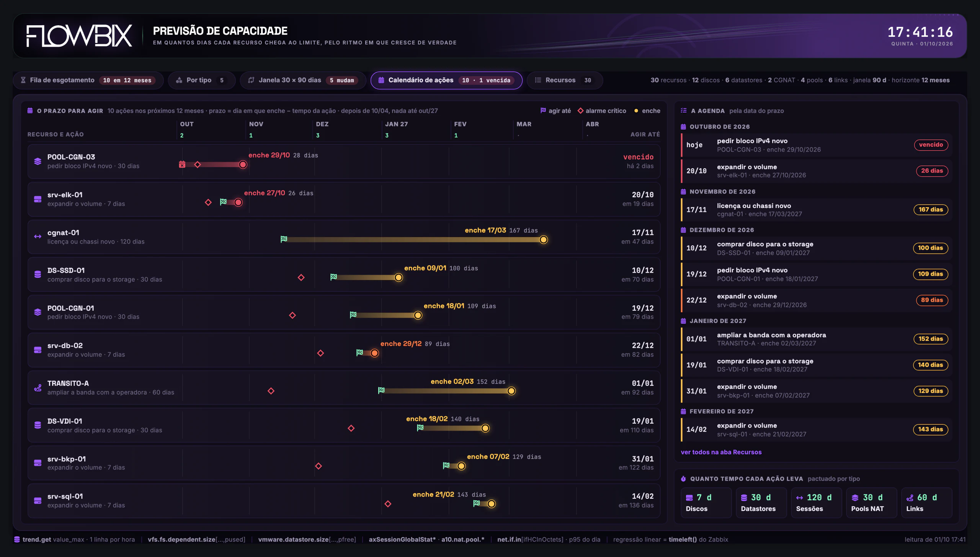Click the srv-bkp-01 'agir até' flag

pyautogui.click(x=446, y=465)
